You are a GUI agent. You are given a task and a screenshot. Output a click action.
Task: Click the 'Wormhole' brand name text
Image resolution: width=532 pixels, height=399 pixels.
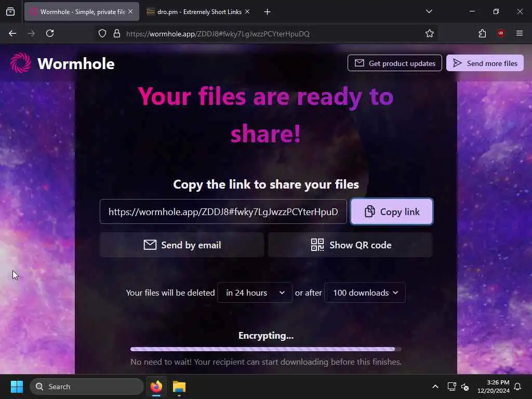coord(76,64)
